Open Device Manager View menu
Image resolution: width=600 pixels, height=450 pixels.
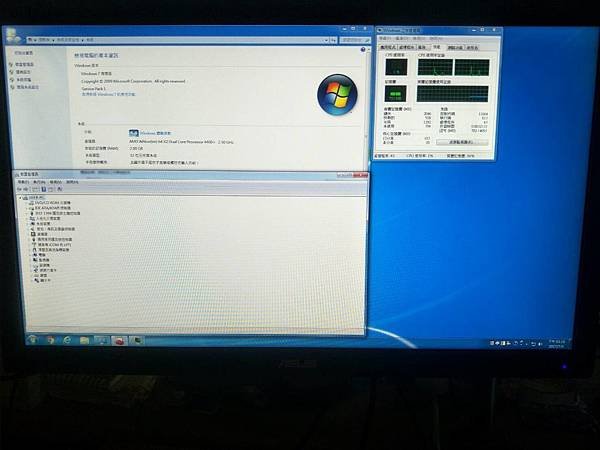pos(56,182)
